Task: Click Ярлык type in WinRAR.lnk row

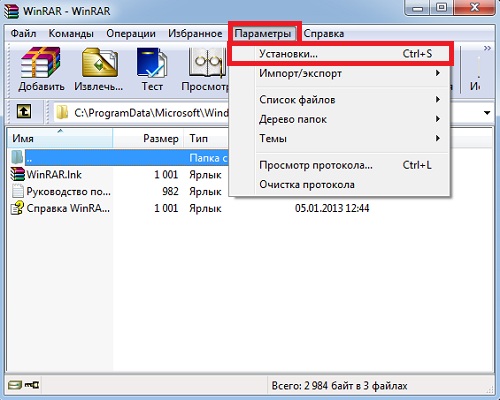Action: point(205,174)
